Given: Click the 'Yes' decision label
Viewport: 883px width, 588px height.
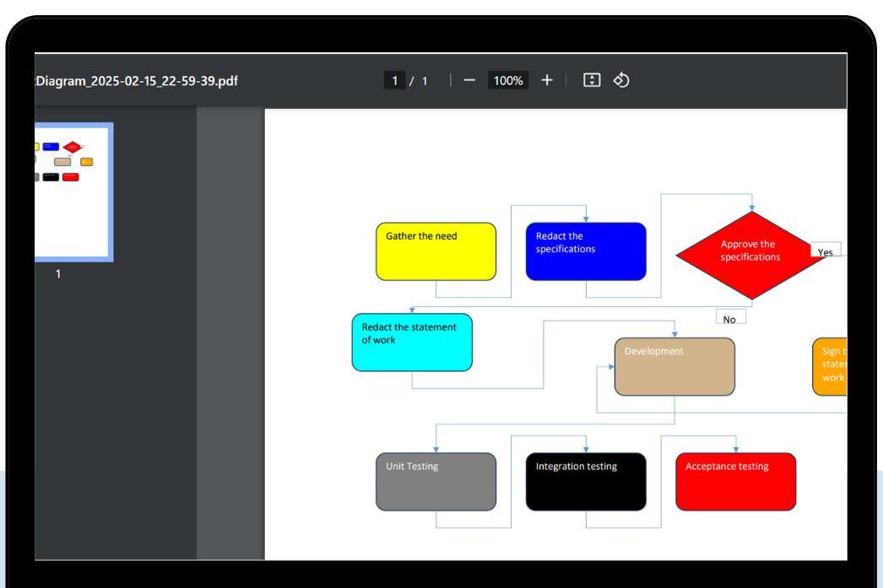Looking at the screenshot, I should (825, 251).
